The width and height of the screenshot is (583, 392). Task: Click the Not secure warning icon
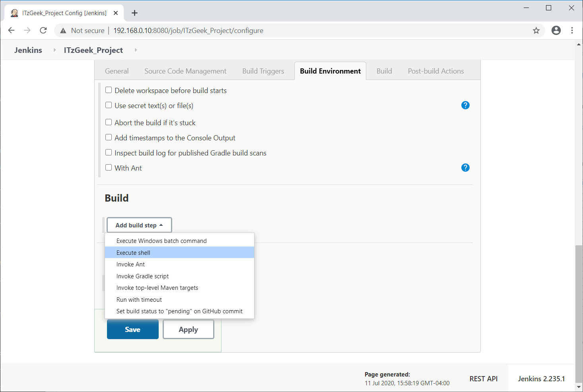coord(63,31)
